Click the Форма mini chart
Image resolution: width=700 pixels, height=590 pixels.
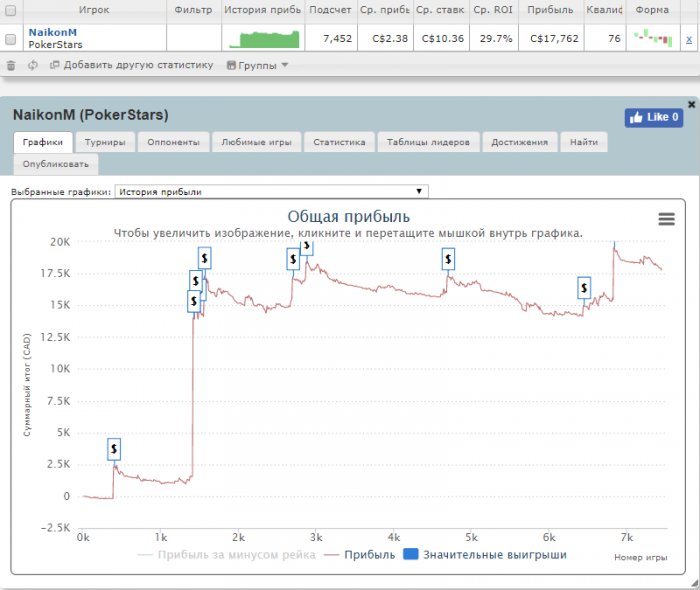click(x=653, y=38)
